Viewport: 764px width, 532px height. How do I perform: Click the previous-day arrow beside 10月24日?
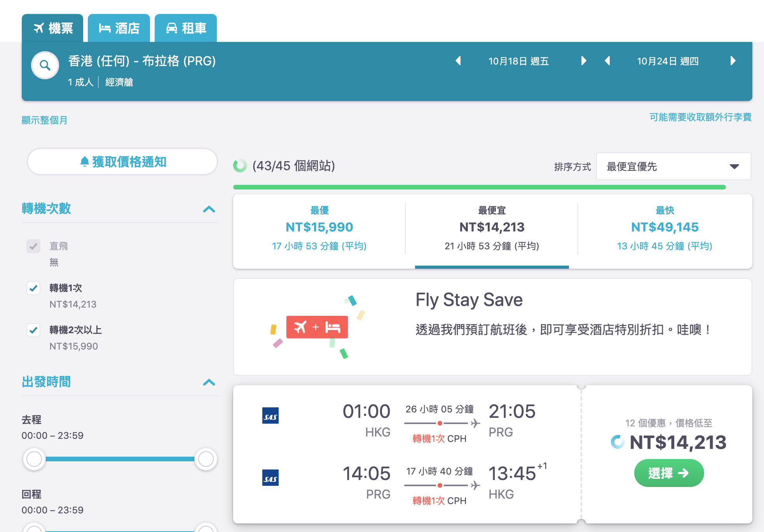point(608,61)
